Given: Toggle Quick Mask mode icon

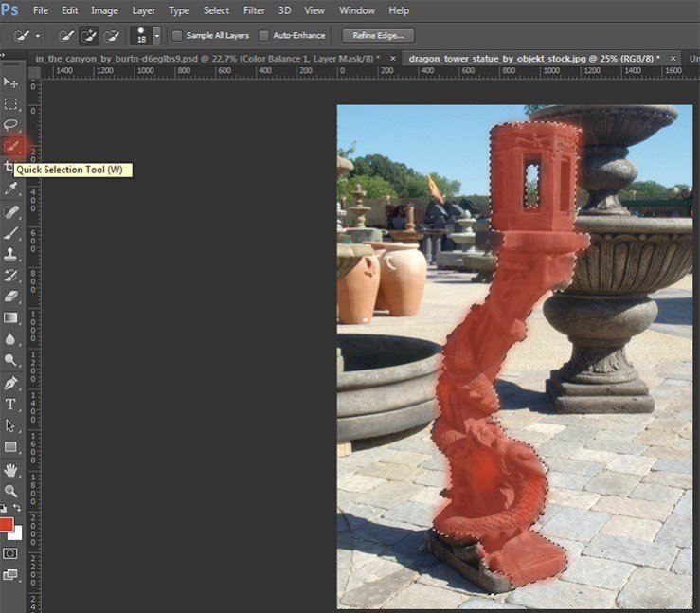Looking at the screenshot, I should [x=11, y=552].
